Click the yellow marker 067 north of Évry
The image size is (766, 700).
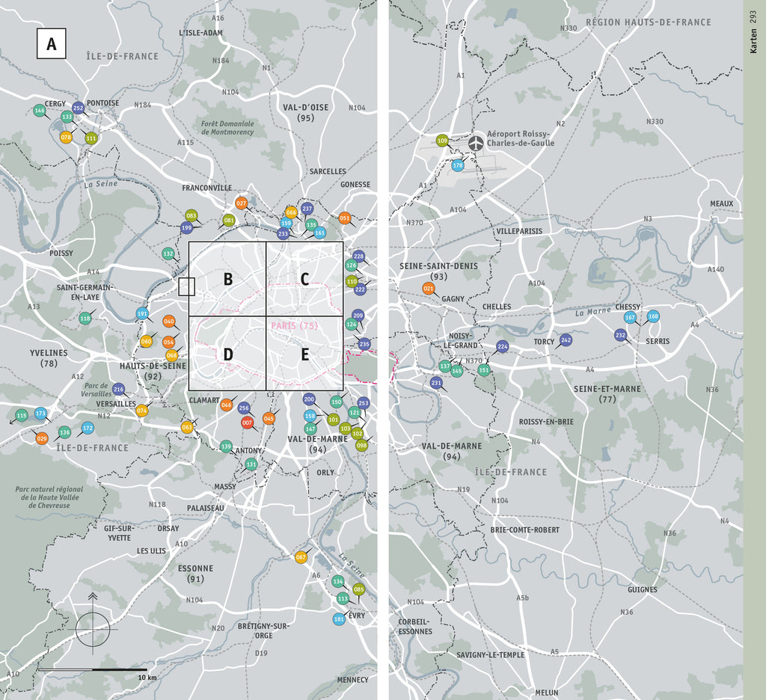[x=301, y=557]
